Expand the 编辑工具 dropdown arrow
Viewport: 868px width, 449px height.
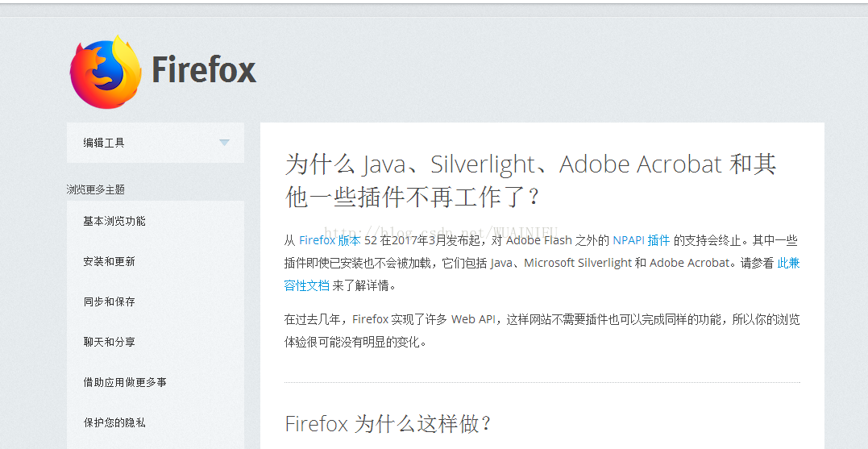coord(224,143)
